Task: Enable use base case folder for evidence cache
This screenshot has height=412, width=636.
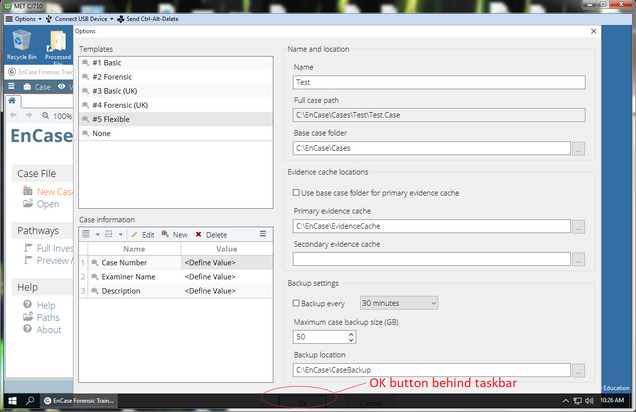Action: click(295, 192)
